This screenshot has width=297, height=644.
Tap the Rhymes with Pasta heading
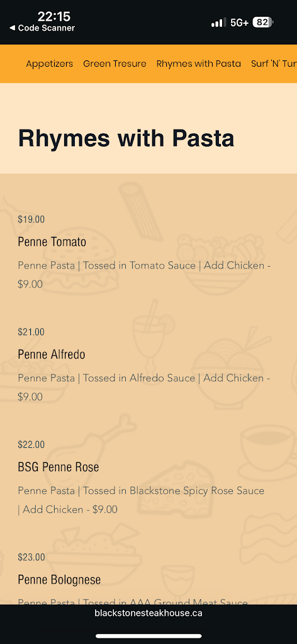pyautogui.click(x=126, y=138)
